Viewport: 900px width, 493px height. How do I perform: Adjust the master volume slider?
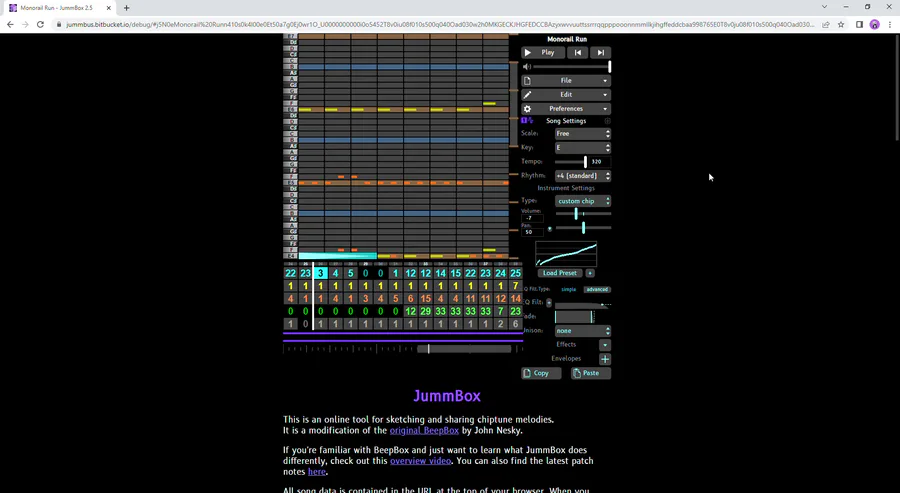click(572, 67)
